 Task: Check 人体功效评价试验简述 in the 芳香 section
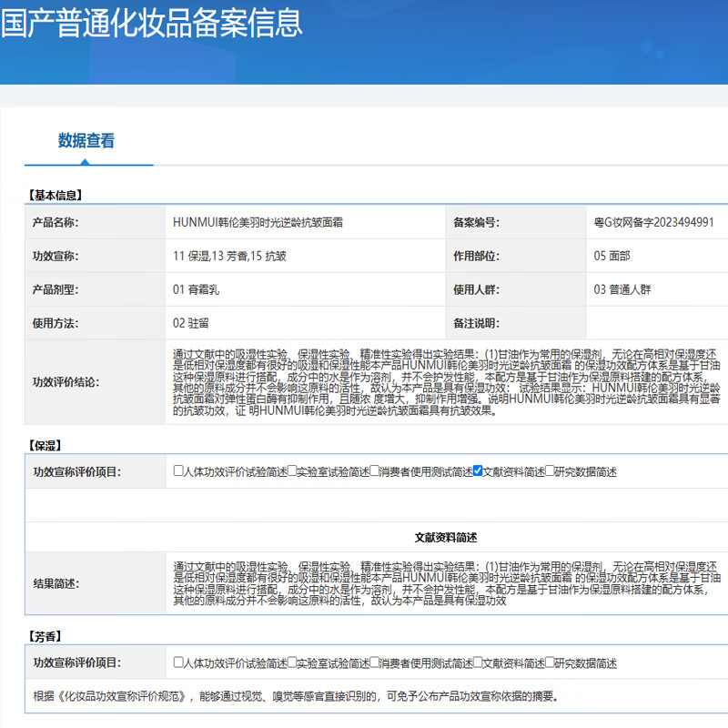click(178, 663)
